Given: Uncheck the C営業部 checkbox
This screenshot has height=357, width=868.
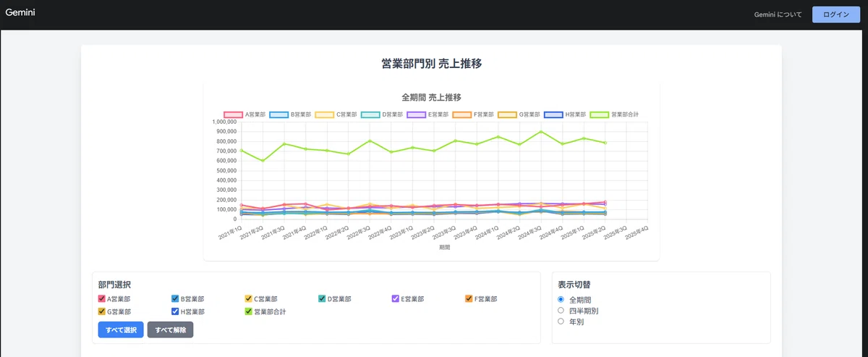Looking at the screenshot, I should click(249, 298).
